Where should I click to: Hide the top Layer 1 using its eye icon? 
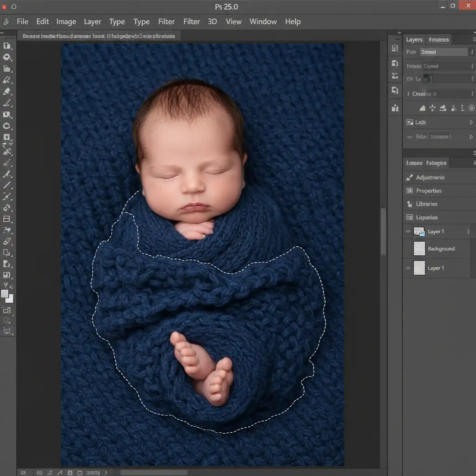click(408, 231)
